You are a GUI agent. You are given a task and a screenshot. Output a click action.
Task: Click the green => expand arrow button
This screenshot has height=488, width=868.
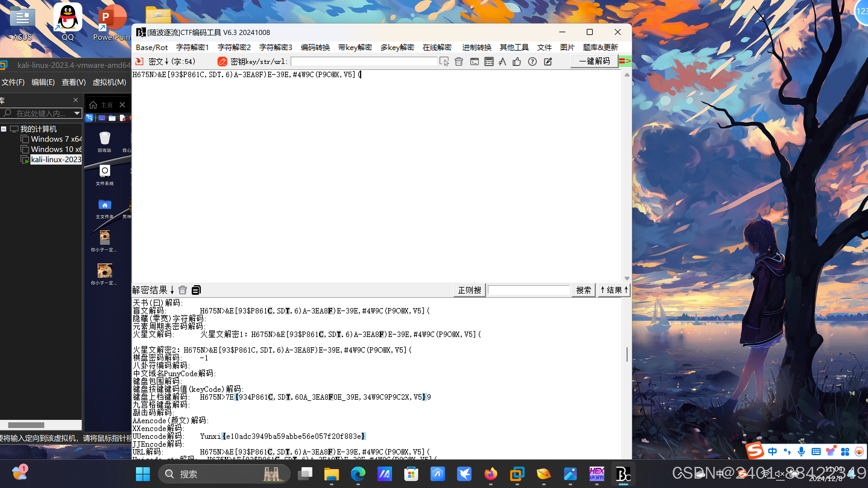point(625,61)
